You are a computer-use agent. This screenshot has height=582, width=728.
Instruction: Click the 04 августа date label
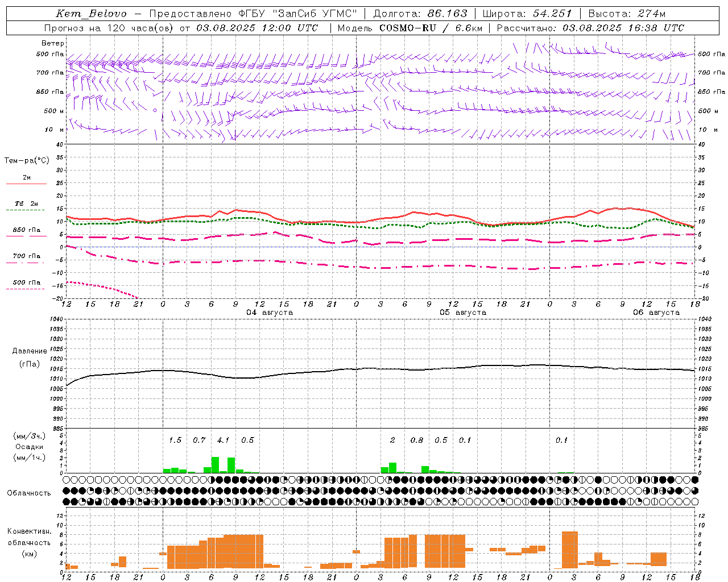tap(270, 313)
